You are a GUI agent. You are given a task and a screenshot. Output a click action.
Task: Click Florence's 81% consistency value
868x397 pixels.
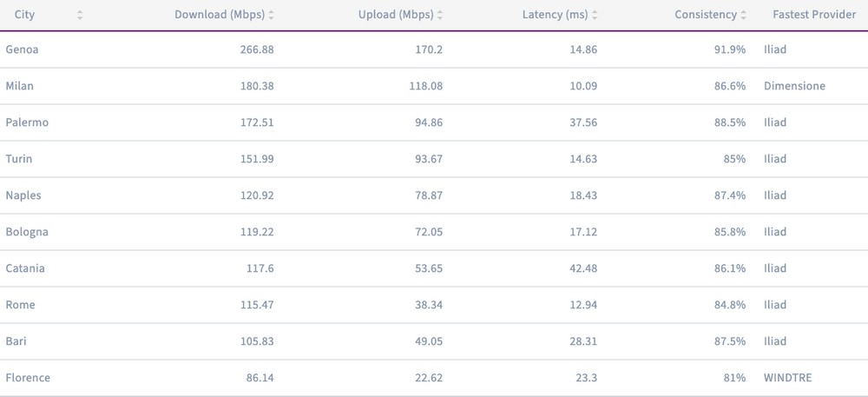(733, 378)
